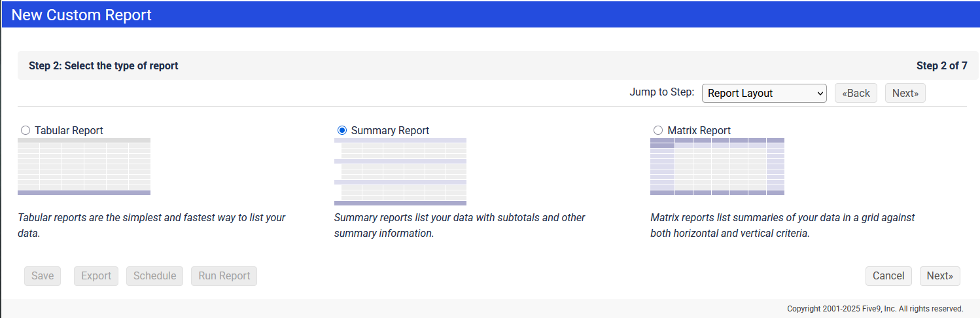
Task: Cancel the new custom report
Action: point(888,275)
